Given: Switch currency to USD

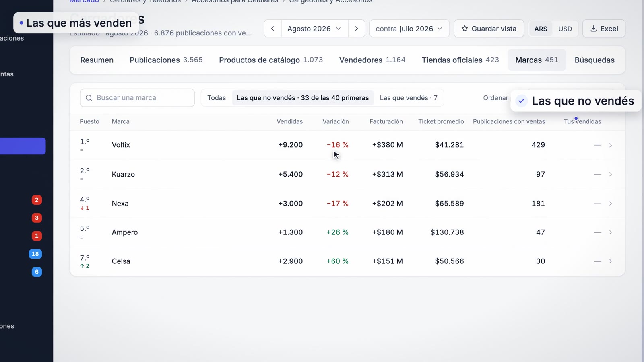Looking at the screenshot, I should 565,29.
